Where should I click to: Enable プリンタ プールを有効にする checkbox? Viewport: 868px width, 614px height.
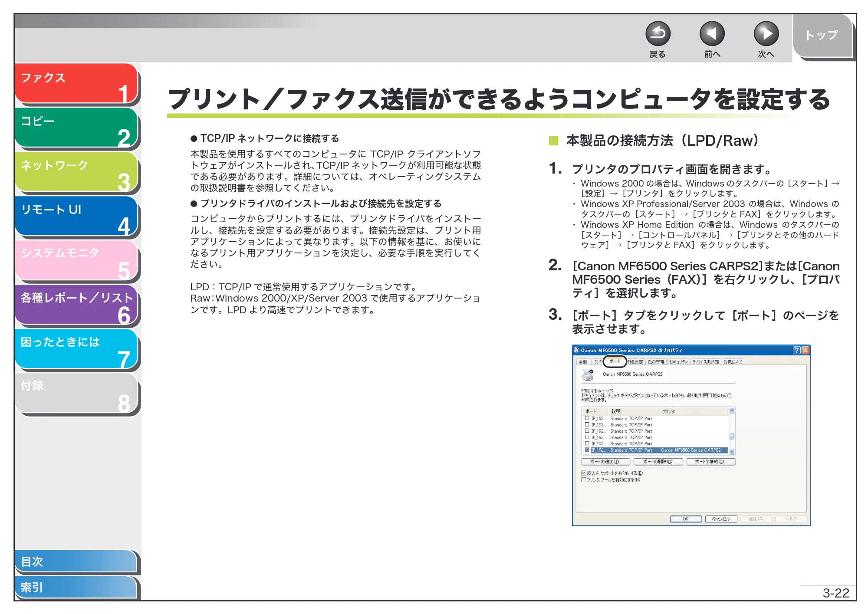[x=584, y=480]
